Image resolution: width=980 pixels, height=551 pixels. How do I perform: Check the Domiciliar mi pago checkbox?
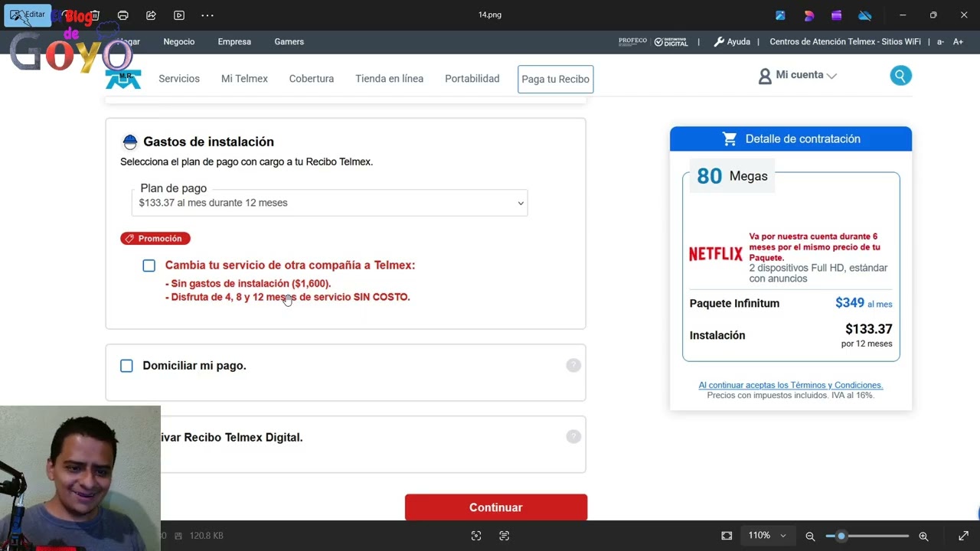click(126, 366)
